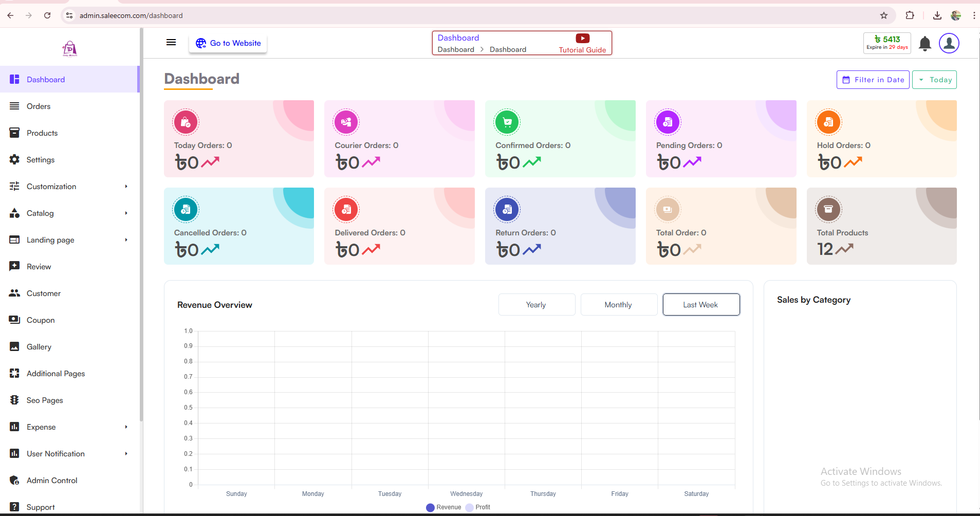
Task: Open the Today date range dropdown
Action: tap(934, 80)
